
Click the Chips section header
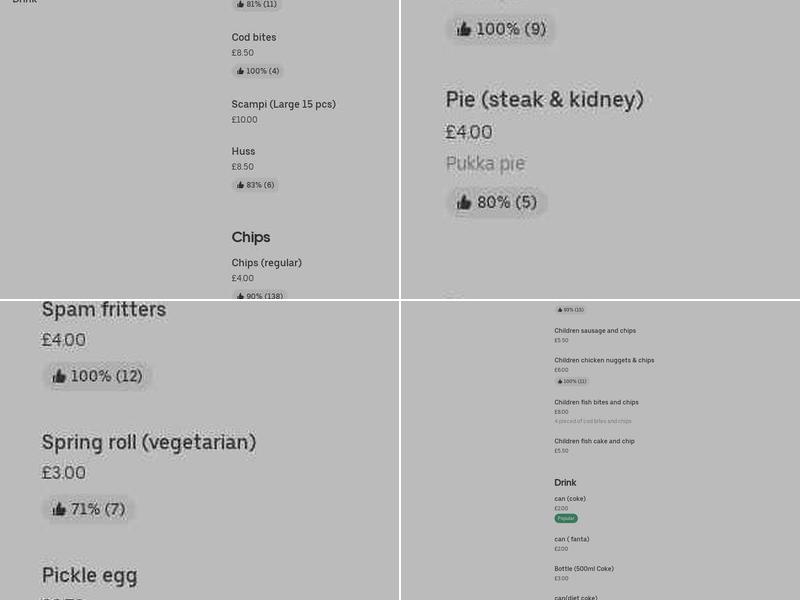(251, 237)
